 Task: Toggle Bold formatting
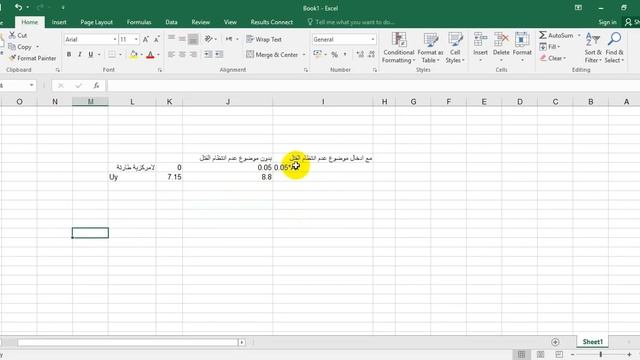click(69, 54)
